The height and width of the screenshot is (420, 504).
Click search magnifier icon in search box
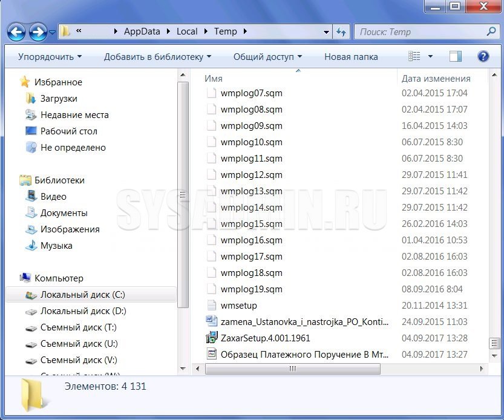click(491, 31)
